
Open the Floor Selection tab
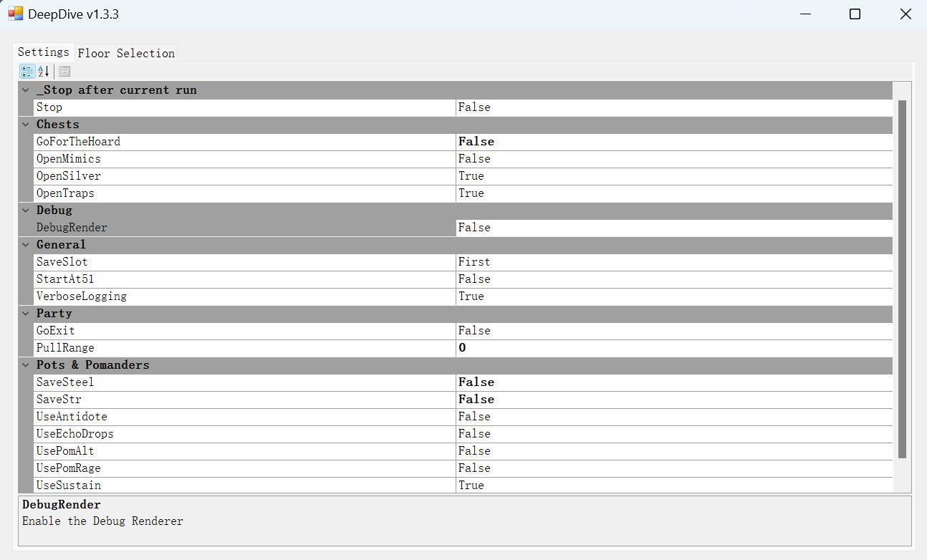126,53
